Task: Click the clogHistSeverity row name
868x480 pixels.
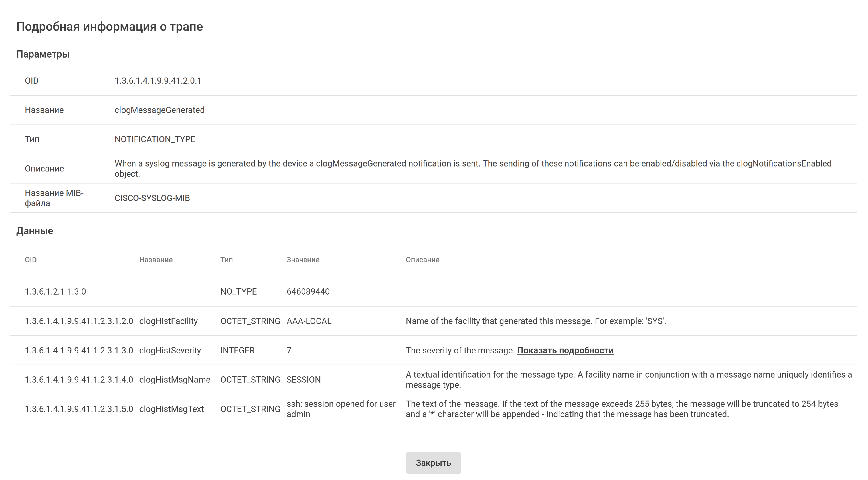Action: [x=170, y=350]
